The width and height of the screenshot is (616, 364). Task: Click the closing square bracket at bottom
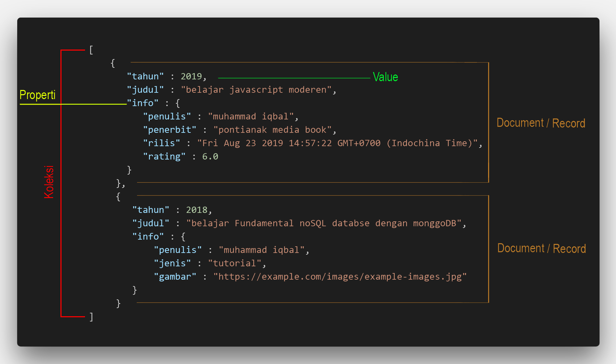pyautogui.click(x=91, y=317)
